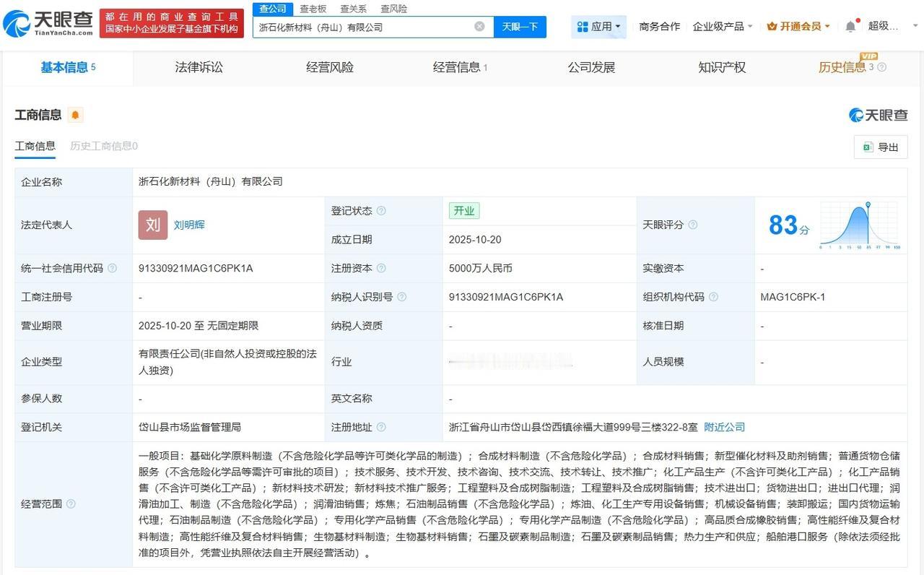Open legal representative 刘明辉 link
The width and height of the screenshot is (924, 575).
coord(189,225)
